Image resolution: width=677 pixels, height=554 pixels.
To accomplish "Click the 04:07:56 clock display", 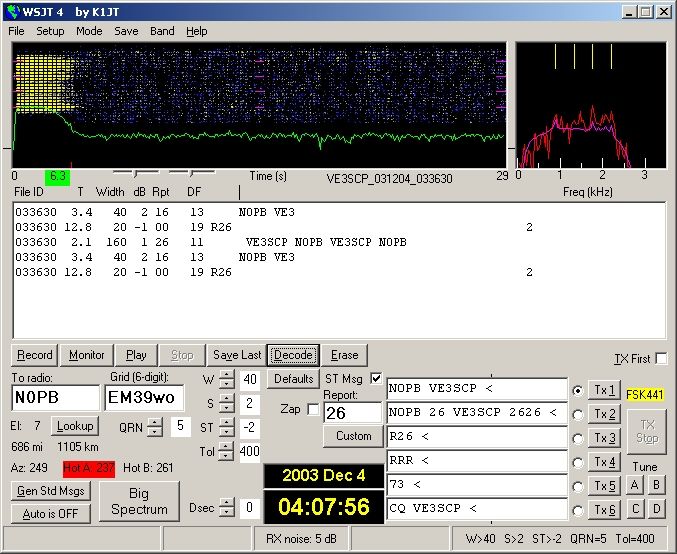I will pyautogui.click(x=324, y=506).
